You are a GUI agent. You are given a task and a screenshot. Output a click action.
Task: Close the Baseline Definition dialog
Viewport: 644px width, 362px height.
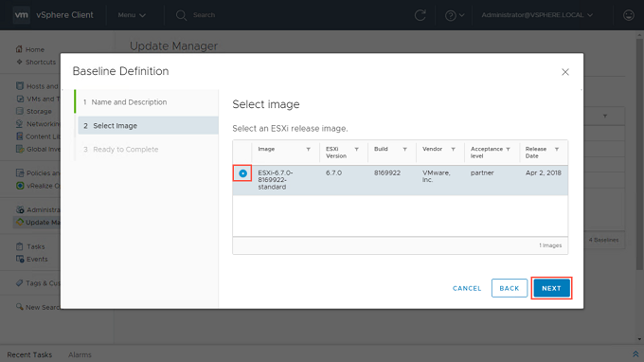565,72
